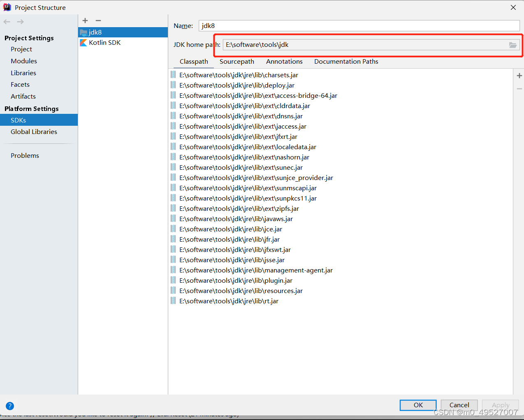Confirm with the OK button
This screenshot has height=420, width=524.
point(418,405)
